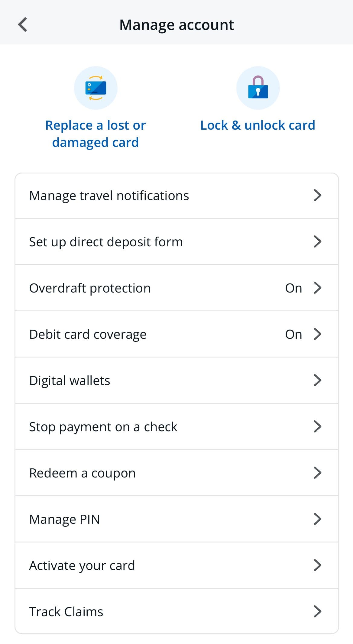353x644 pixels.
Task: Select Lock & unlock card
Action: click(x=257, y=125)
